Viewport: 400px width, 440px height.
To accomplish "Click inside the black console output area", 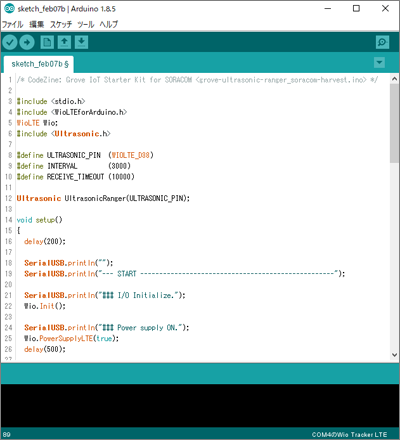I will point(200,405).
